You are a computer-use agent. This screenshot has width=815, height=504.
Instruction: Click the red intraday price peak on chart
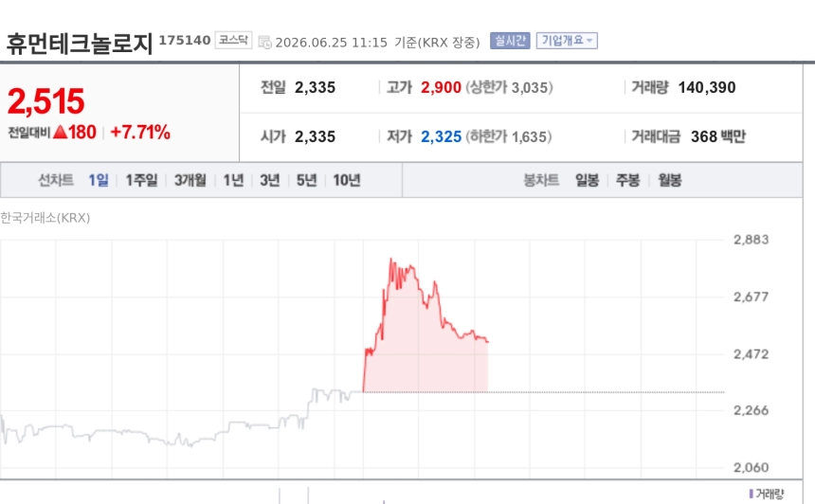(390, 260)
